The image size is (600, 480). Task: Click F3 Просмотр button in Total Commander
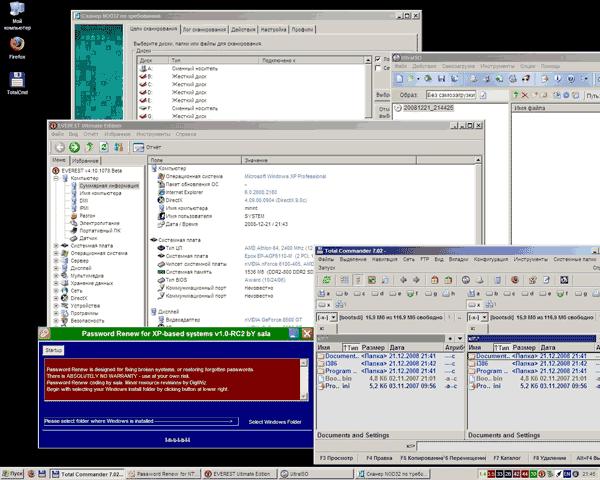336,458
